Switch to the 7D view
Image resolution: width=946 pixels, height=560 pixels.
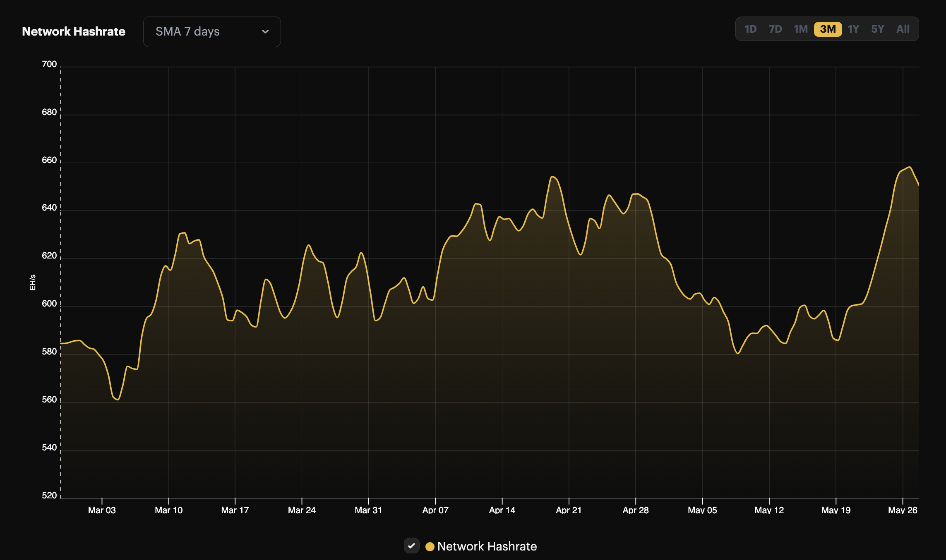point(776,29)
